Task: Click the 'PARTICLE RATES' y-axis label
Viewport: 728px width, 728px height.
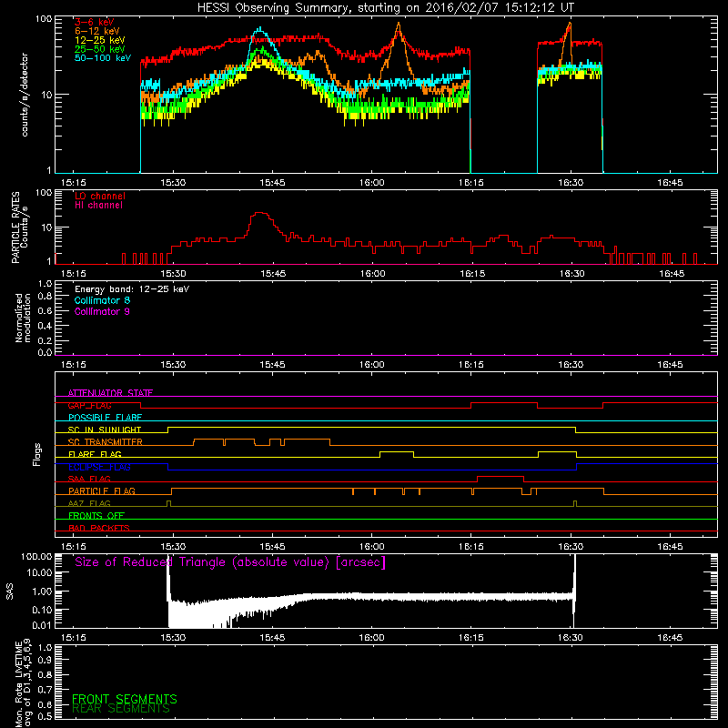Action: (x=15, y=227)
